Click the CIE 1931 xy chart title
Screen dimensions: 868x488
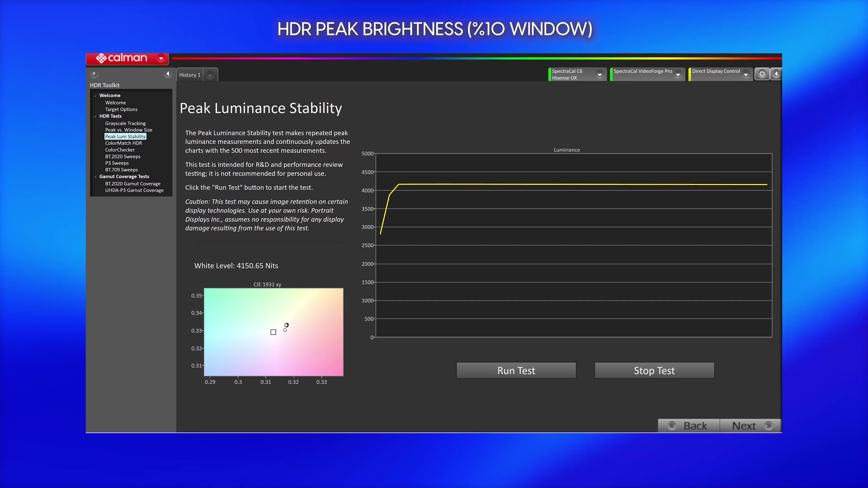(x=268, y=285)
